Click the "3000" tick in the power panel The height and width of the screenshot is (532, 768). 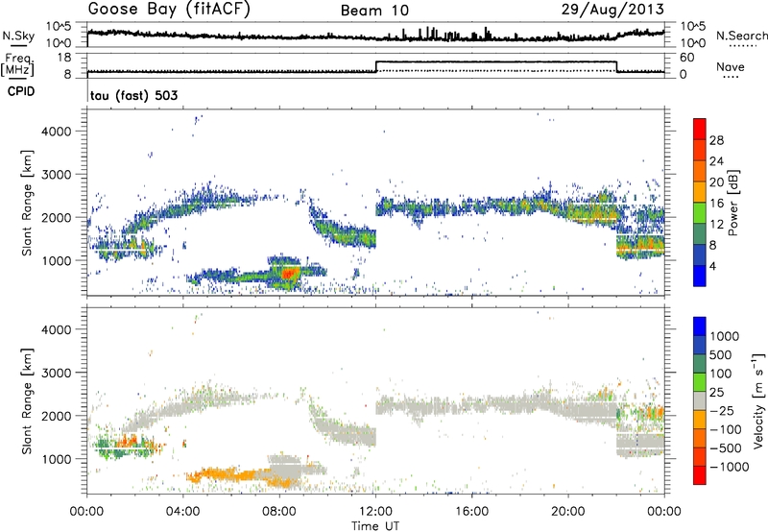tap(58, 175)
